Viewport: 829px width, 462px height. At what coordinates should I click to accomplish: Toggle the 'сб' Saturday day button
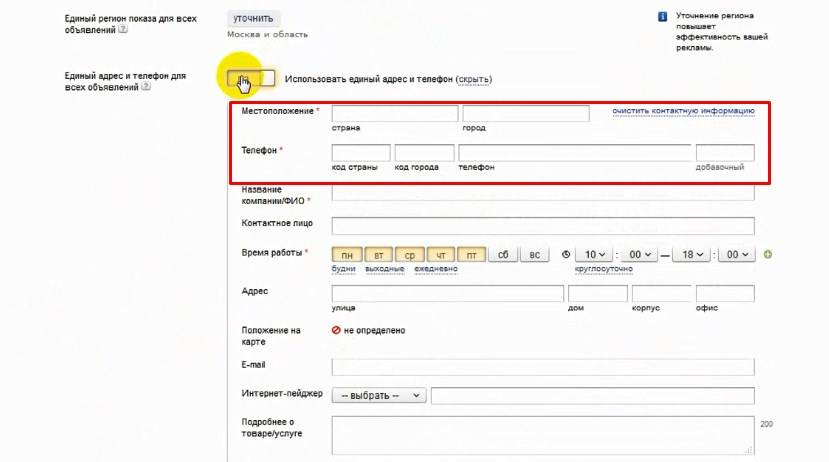(x=503, y=255)
